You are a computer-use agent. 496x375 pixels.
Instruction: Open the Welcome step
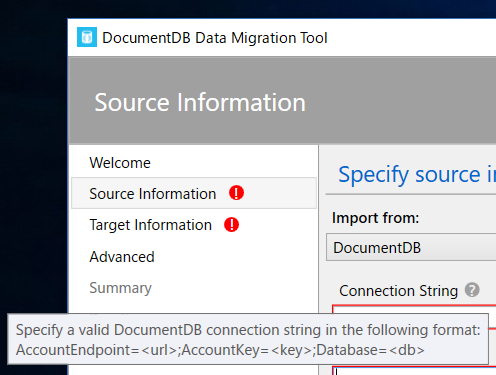pos(120,163)
